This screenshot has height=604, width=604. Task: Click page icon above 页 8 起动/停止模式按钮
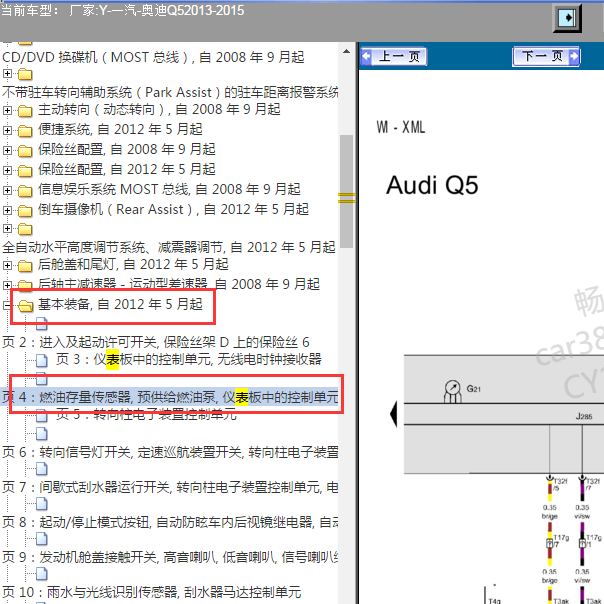pyautogui.click(x=42, y=504)
